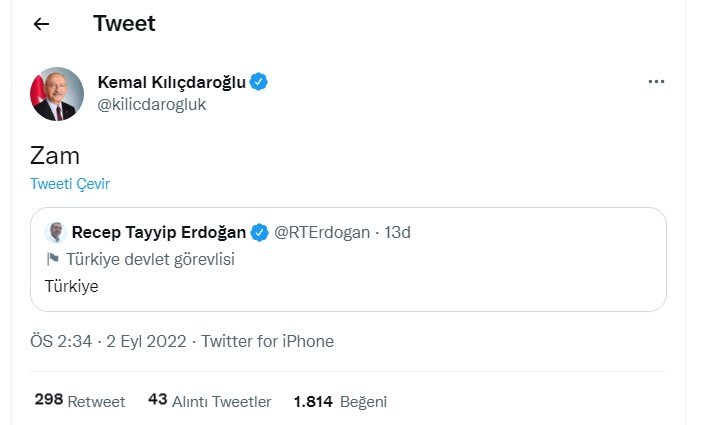Click the ÖS 2:34 · 2 Eyl 2022 timestamp

click(110, 341)
